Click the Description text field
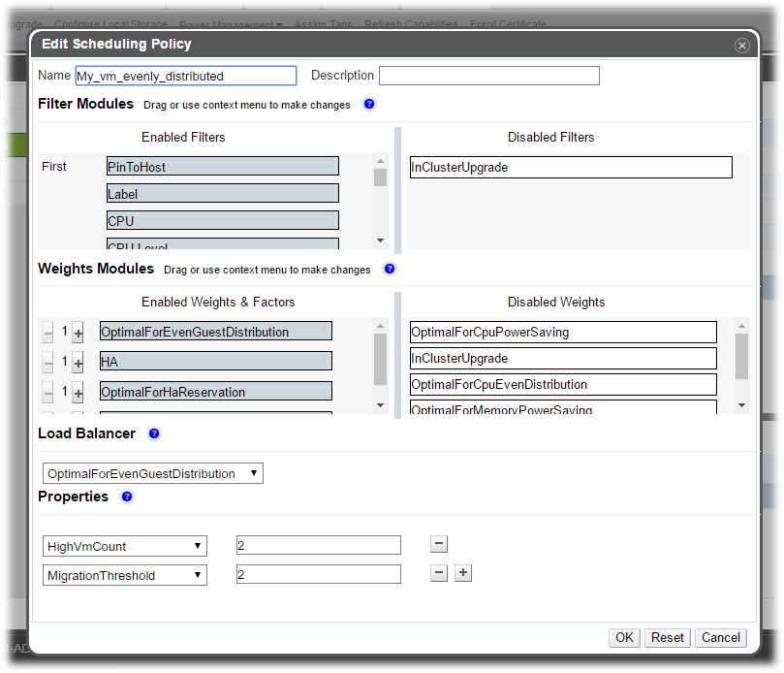Screen dimensions: 784x673 pos(488,76)
